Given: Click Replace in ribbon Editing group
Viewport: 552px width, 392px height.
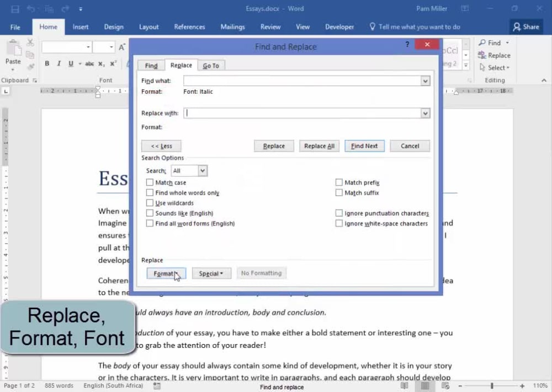Looking at the screenshot, I should click(494, 55).
